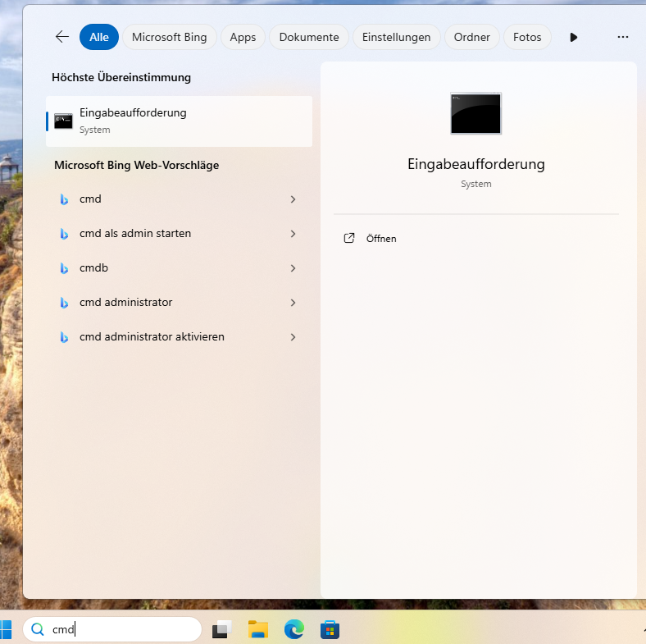The height and width of the screenshot is (644, 646).
Task: Expand 'cmd als admin starten' chevron
Action: click(293, 234)
